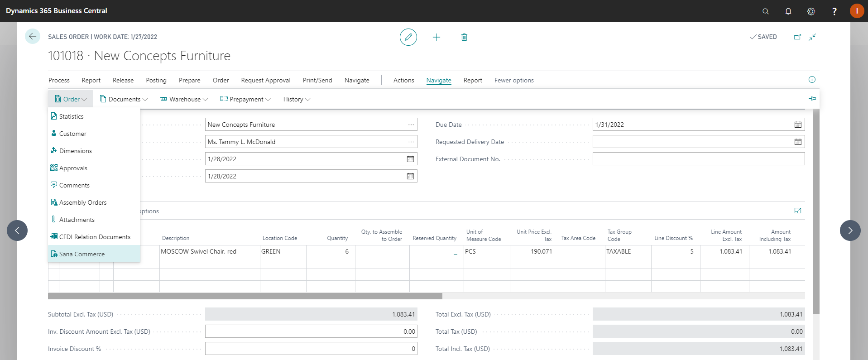This screenshot has height=360, width=868.
Task: Click the back arrow button
Action: click(33, 36)
